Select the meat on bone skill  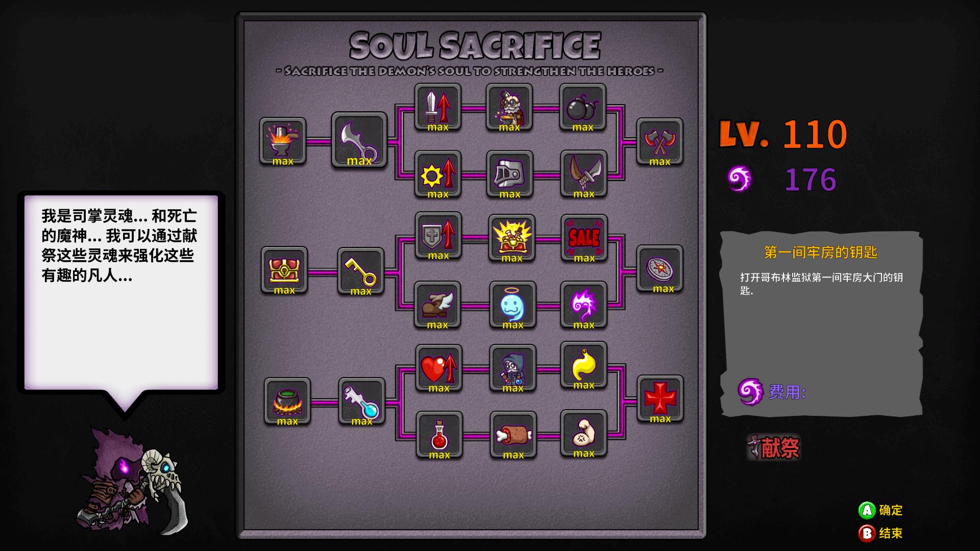point(513,435)
